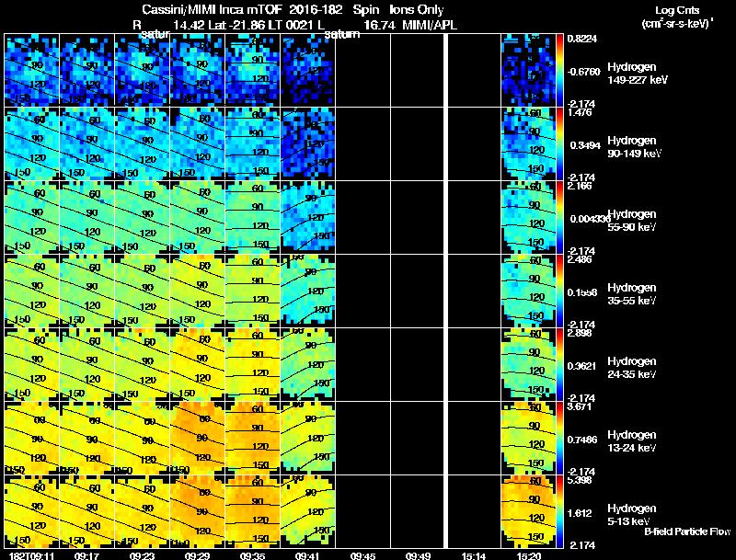Image resolution: width=736 pixels, height=560 pixels.
Task: Click the 149-227 keV image at 09:11
Action: click(x=32, y=71)
